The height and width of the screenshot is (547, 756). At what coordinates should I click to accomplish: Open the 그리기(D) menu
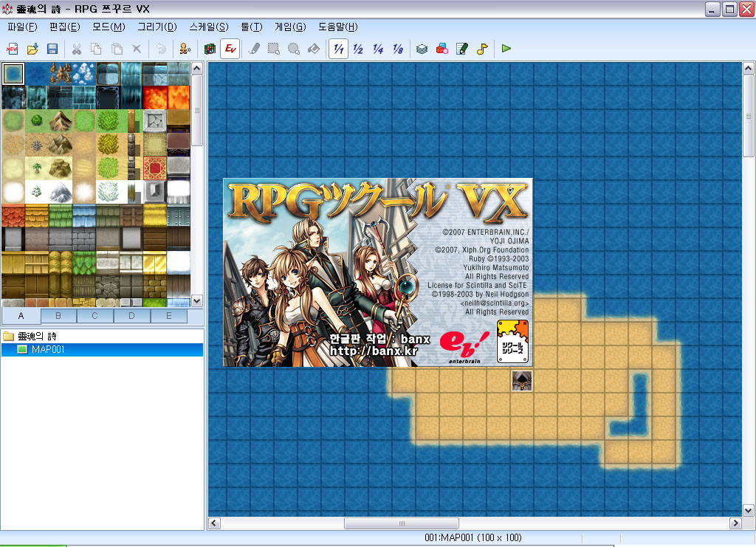click(157, 27)
